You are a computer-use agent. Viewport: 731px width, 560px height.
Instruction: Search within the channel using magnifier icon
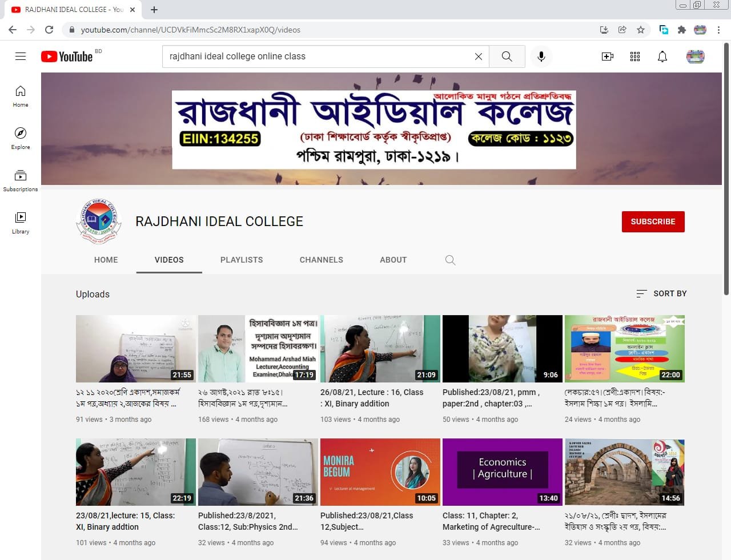[x=450, y=260]
